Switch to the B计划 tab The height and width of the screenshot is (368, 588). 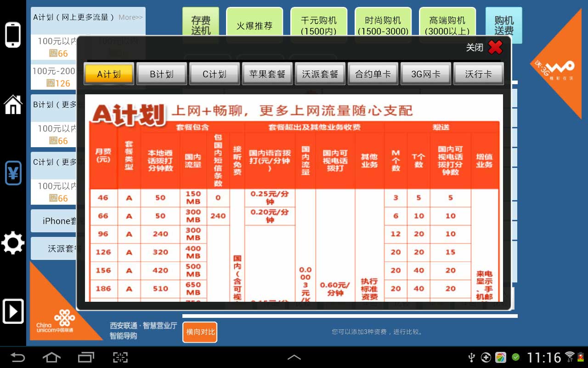tap(162, 74)
